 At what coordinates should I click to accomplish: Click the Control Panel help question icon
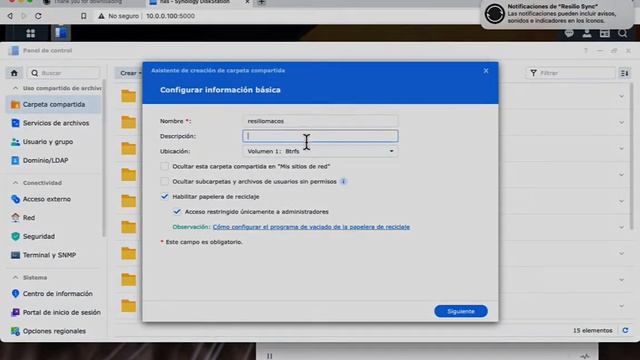(586, 51)
